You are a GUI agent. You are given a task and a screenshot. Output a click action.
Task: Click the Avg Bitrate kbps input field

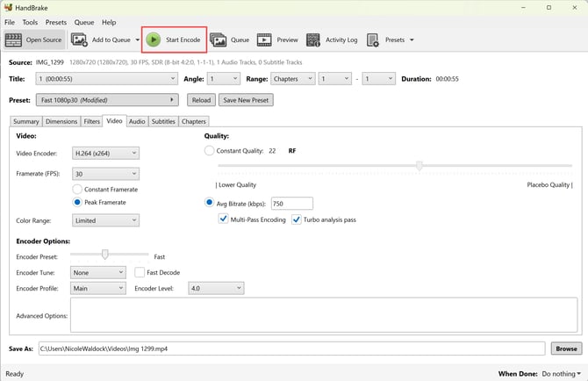point(291,204)
